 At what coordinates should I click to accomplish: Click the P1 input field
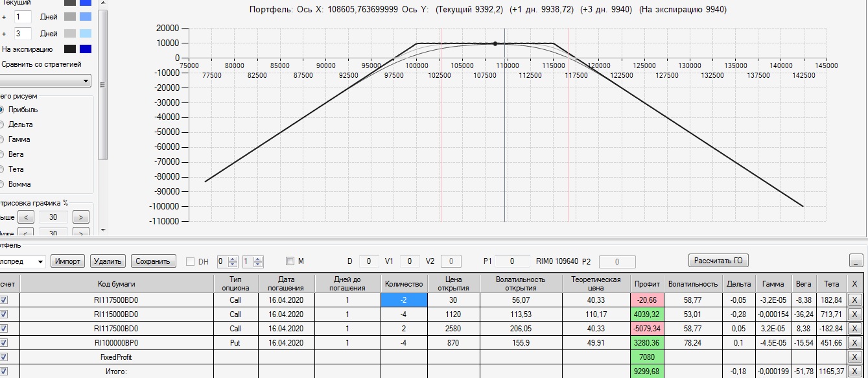(512, 261)
